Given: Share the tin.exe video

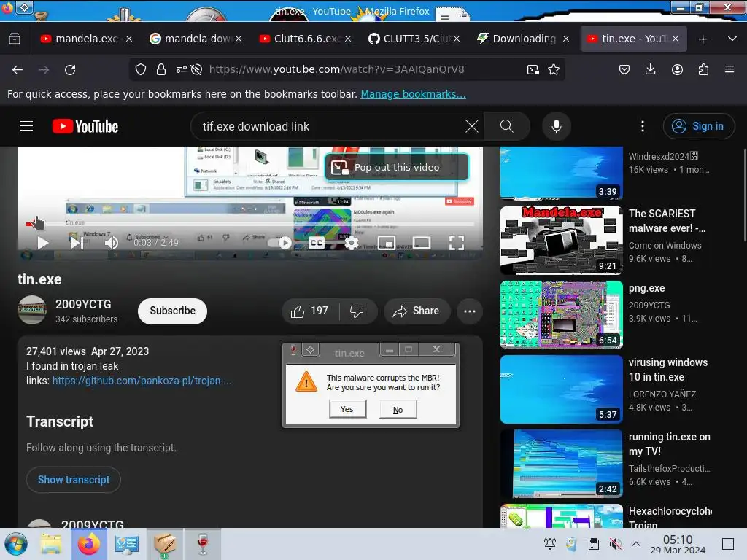Looking at the screenshot, I should (417, 311).
